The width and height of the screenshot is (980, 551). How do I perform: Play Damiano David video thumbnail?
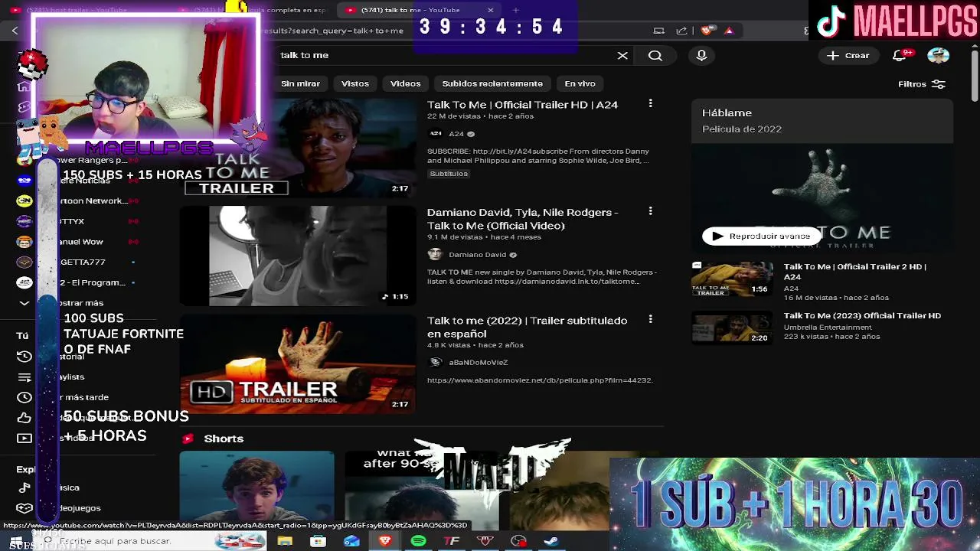298,256
